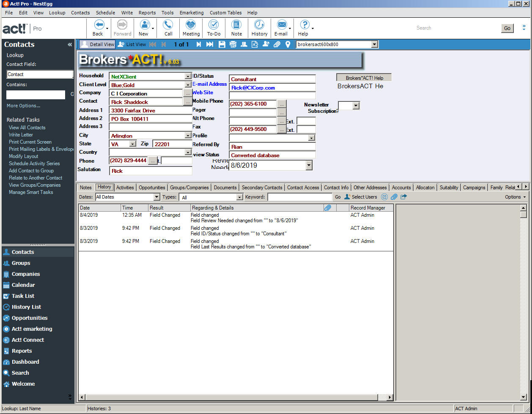Click the share arrow icon in History toolbar
The height and width of the screenshot is (414, 532).
(404, 197)
